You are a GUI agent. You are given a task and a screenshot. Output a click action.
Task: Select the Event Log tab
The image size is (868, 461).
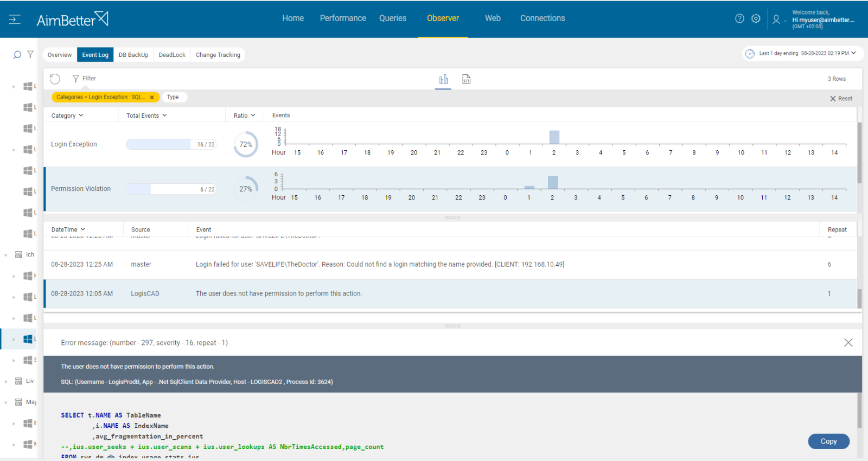click(x=95, y=55)
